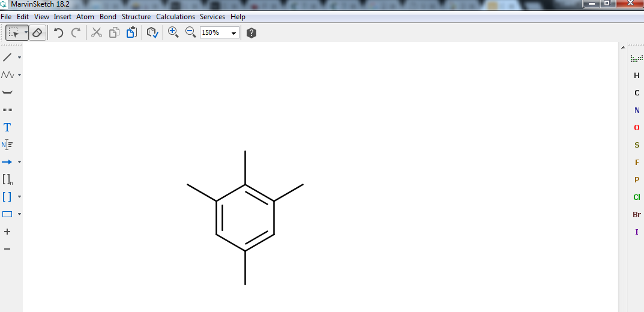Click the Zoom Out magnifier

click(190, 33)
